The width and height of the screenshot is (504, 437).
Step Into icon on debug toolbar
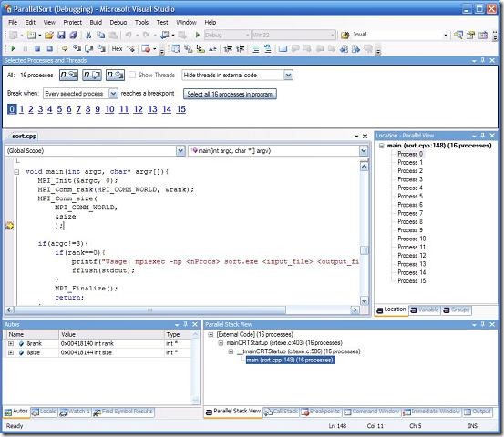tap(77, 49)
